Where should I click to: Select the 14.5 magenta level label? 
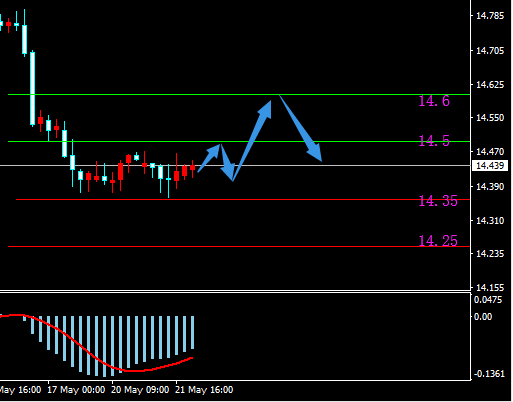434,141
